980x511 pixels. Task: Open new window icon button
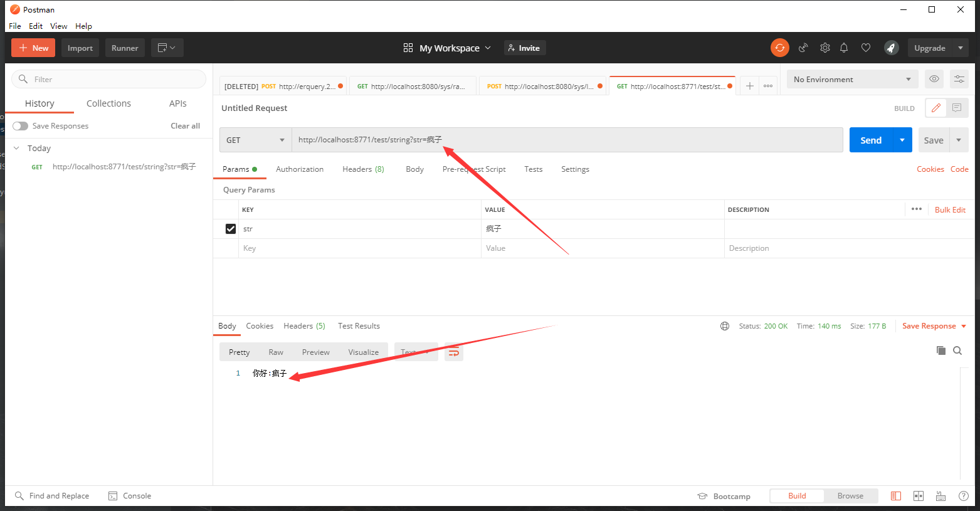[x=167, y=48]
